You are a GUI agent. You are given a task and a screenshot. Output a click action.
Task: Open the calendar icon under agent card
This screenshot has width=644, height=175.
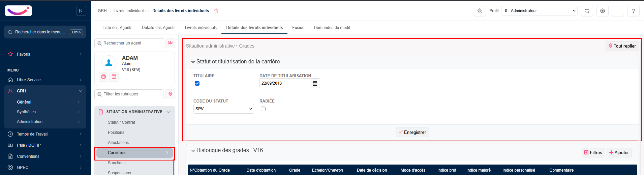coord(114,77)
